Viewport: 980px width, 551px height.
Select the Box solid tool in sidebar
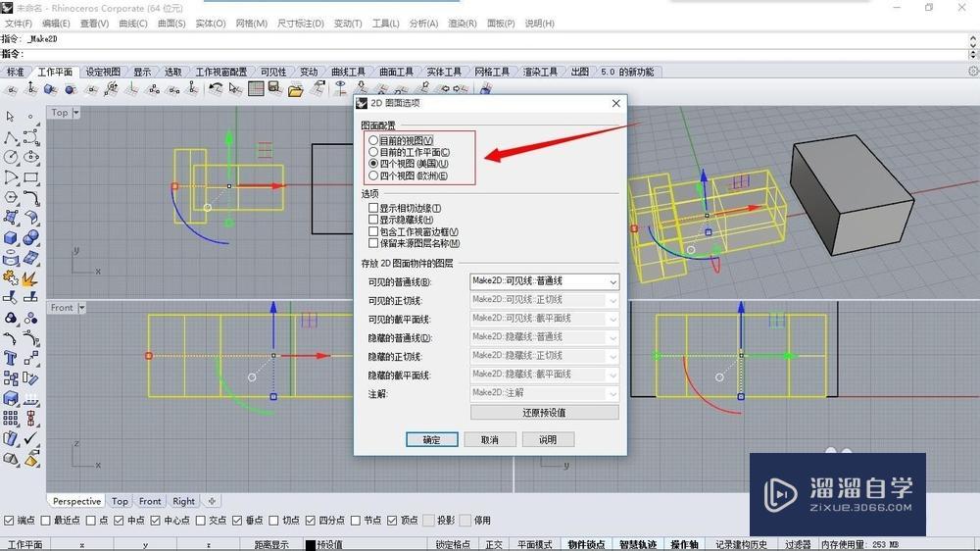(10, 237)
